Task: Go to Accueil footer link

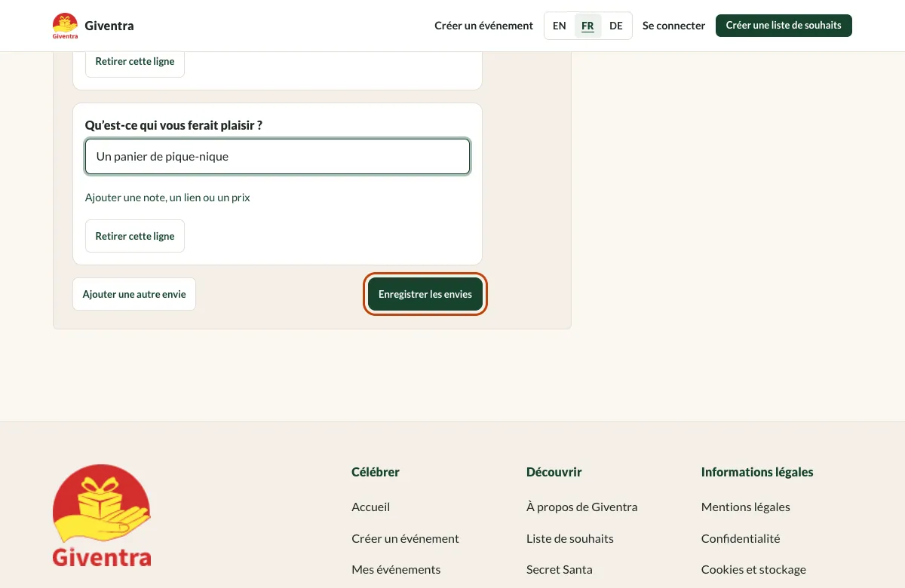Action: [371, 507]
